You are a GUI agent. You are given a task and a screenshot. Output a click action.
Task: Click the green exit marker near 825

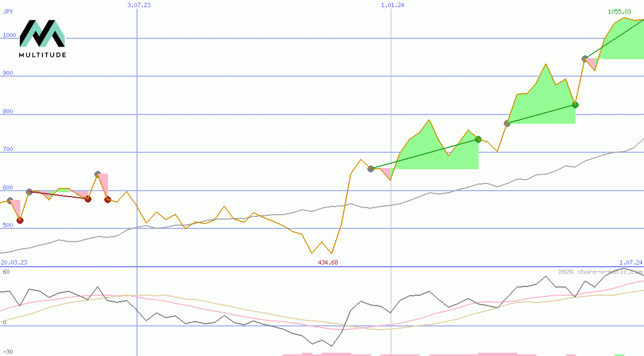coord(575,105)
